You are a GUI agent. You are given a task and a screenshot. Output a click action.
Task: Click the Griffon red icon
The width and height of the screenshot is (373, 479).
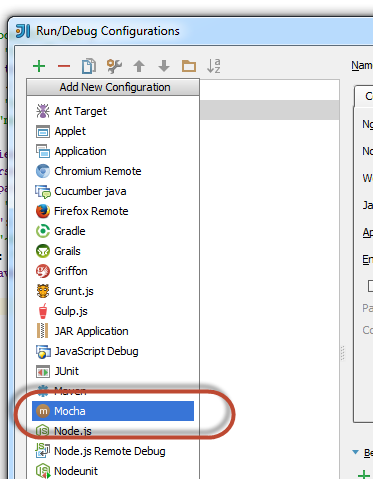[x=43, y=271]
